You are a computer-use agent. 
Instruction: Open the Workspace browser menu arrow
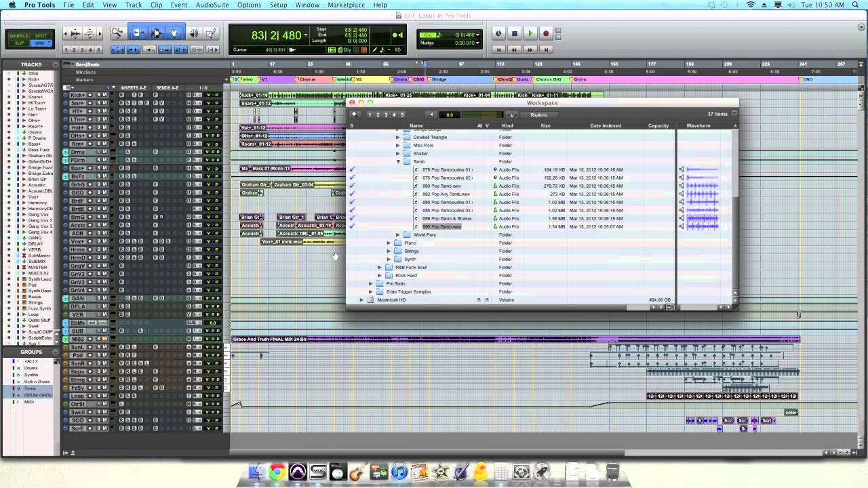734,114
